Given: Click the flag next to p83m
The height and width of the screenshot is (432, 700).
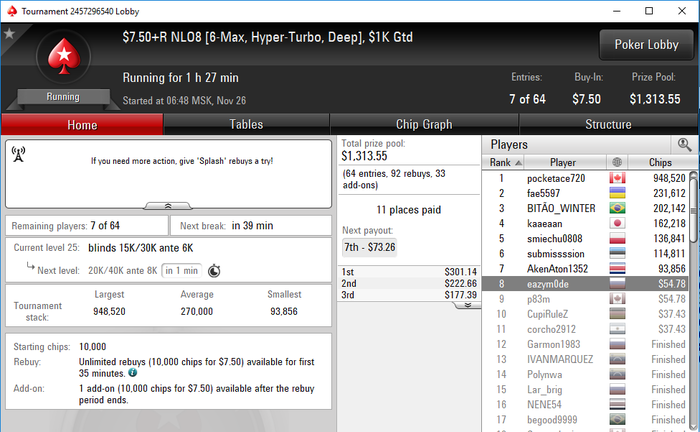Looking at the screenshot, I should (617, 299).
